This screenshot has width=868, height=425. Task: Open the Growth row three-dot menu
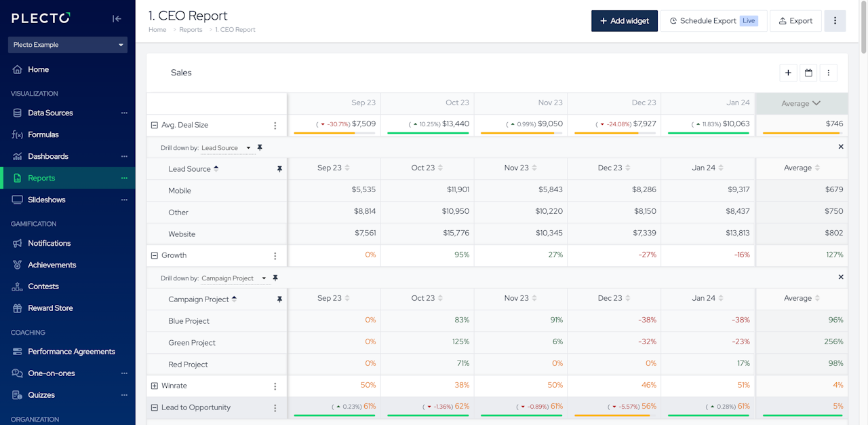pos(275,256)
